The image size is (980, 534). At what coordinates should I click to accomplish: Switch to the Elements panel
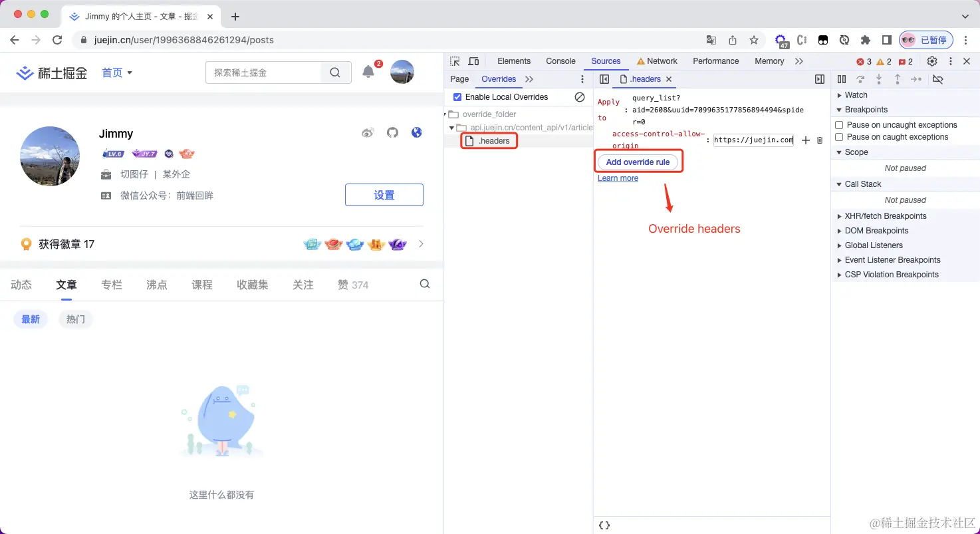514,61
